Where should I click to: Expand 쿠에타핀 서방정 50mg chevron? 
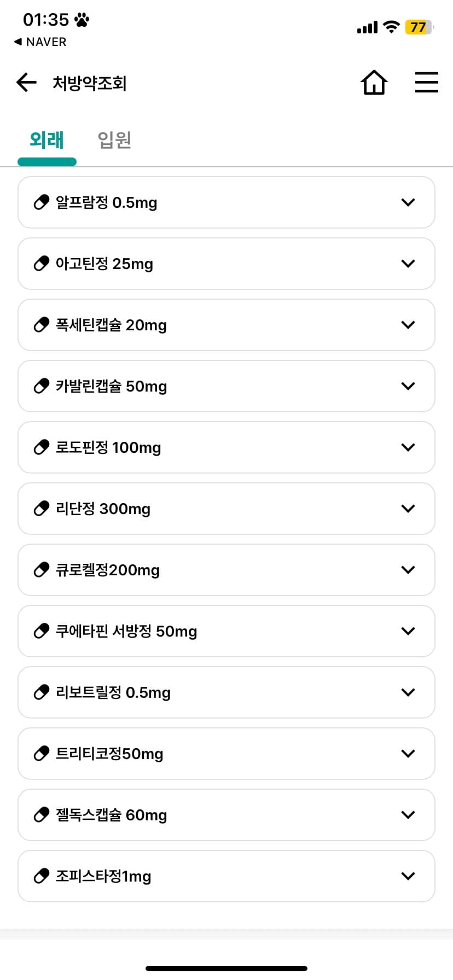(x=408, y=631)
